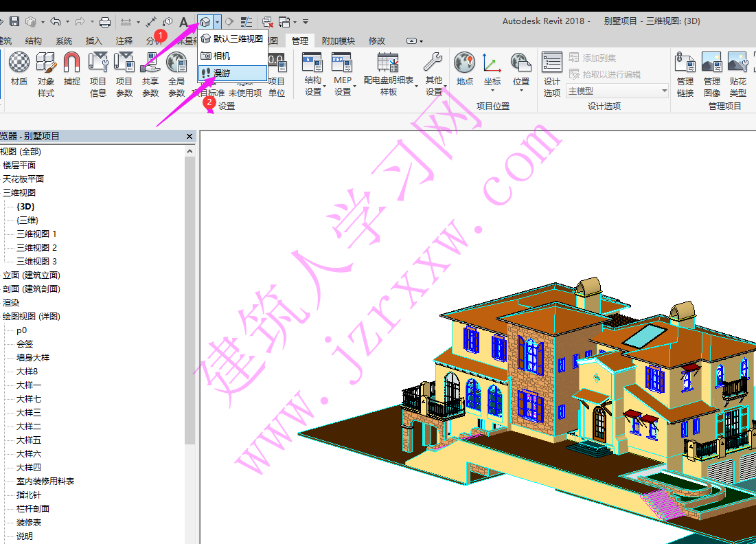Click the 配电盘明细表样板 tool
This screenshot has height=544, width=756.
click(389, 75)
